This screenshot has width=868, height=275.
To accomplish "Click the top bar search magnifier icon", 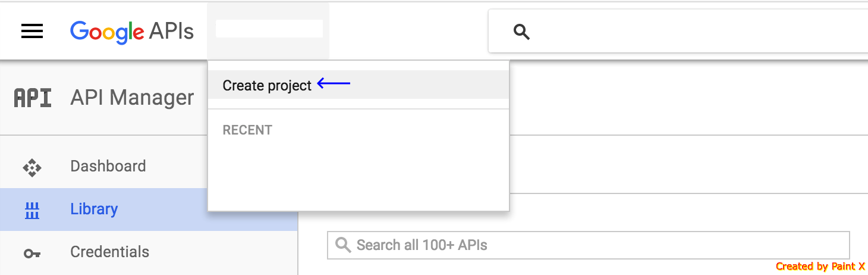I will [x=521, y=32].
